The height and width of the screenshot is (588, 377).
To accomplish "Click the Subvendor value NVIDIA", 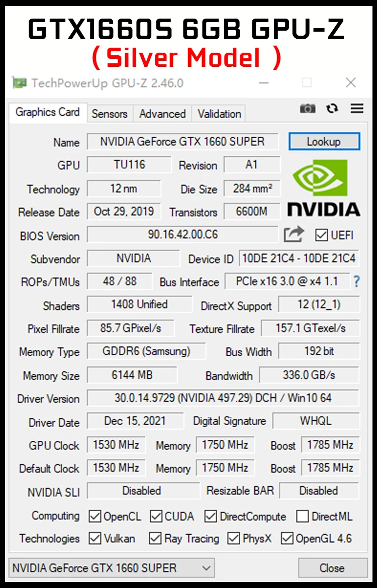I will pos(134,258).
